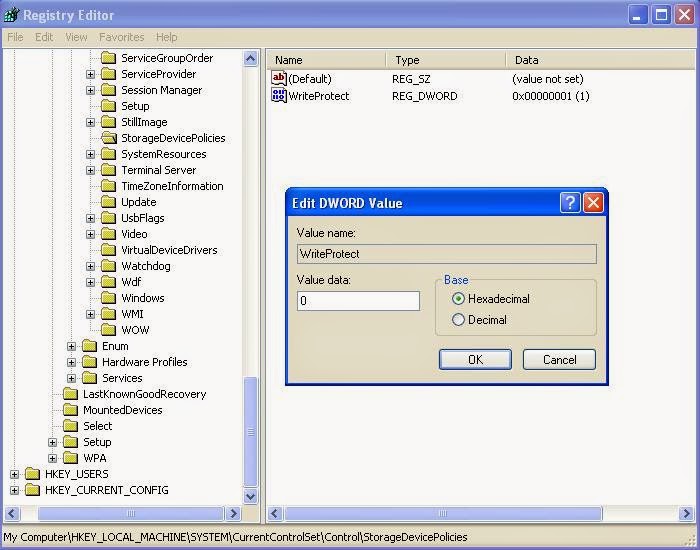Screen dimensions: 700x550
Task: Click the HKEY_USERS folder icon
Action: click(x=33, y=474)
